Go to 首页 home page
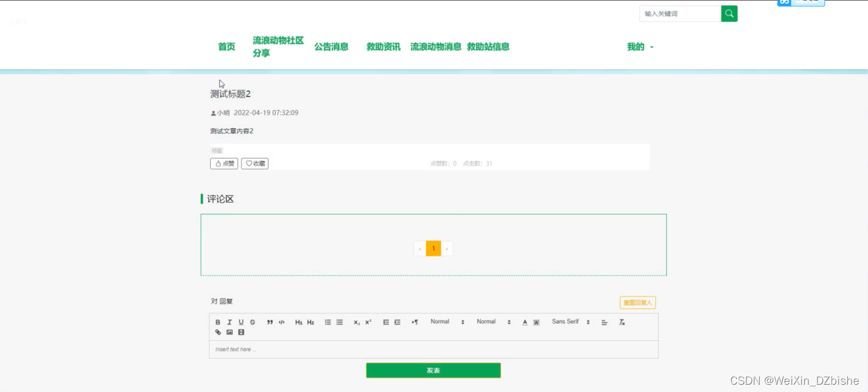 pyautogui.click(x=227, y=47)
